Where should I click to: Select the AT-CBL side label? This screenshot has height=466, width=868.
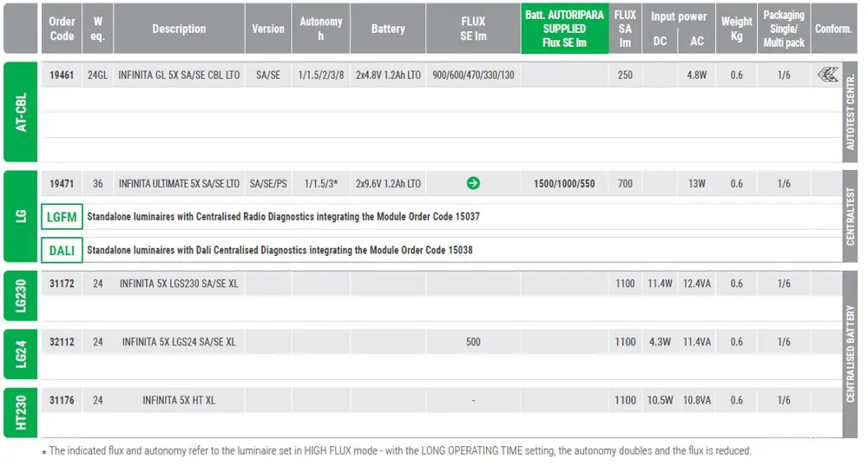[21, 112]
